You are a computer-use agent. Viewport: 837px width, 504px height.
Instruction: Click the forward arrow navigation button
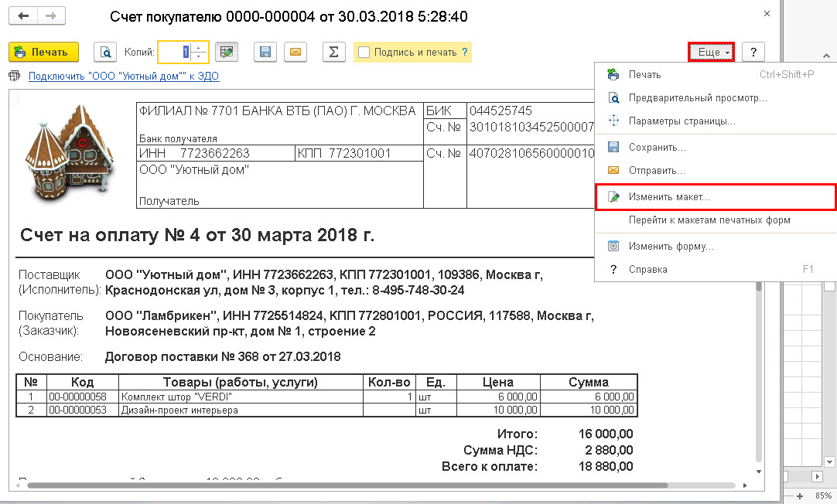click(51, 16)
